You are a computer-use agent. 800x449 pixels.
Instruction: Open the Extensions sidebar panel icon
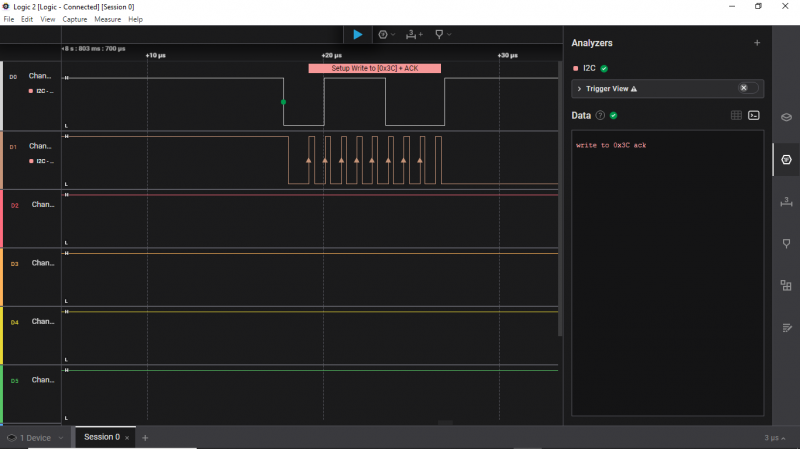(786, 285)
